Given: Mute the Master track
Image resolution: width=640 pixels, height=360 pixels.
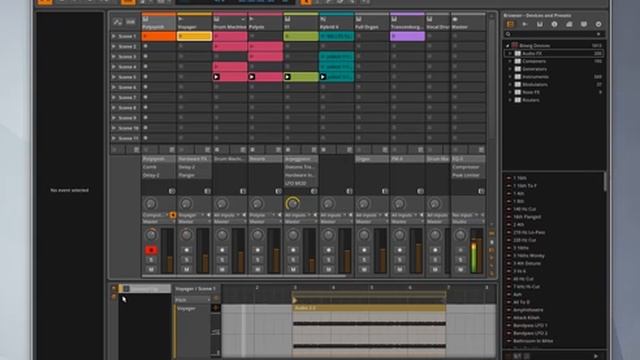Looking at the screenshot, I should (x=460, y=269).
